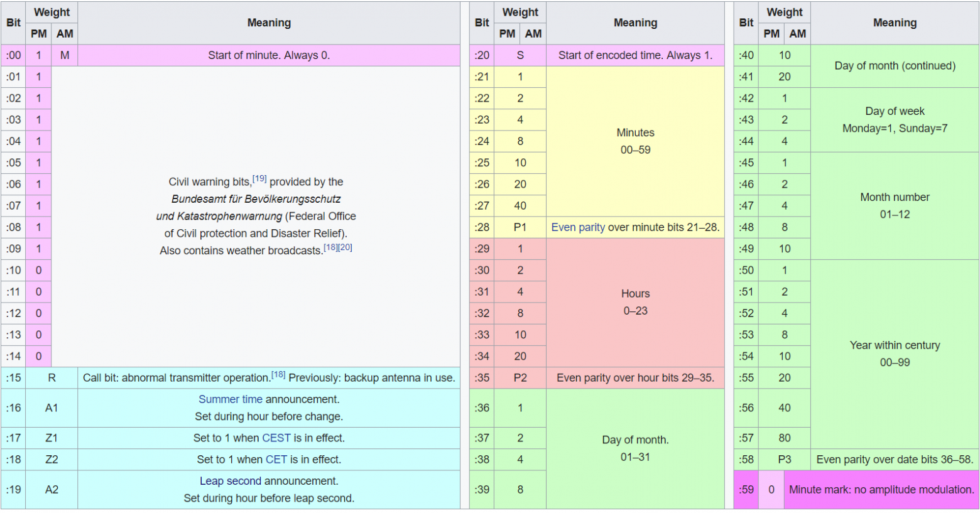Select the "Hours 0–23" meaning cell

636,303
